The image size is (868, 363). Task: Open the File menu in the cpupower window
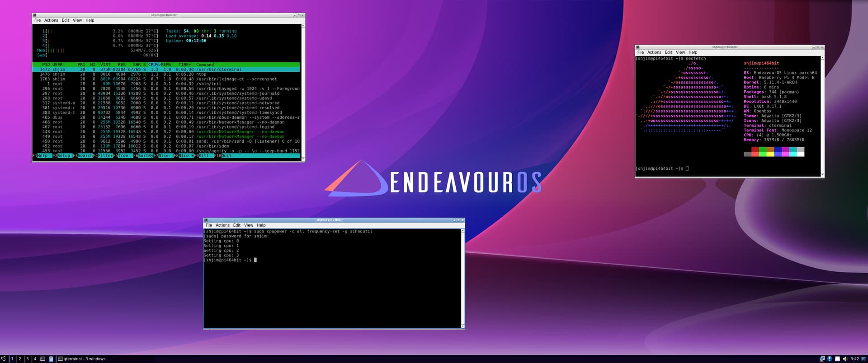coord(209,225)
